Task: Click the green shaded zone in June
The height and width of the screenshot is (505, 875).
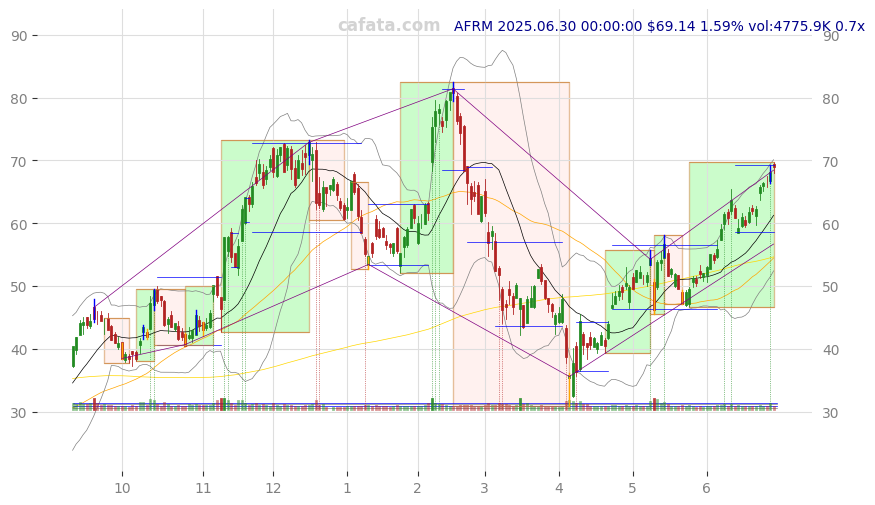Action: (x=732, y=235)
